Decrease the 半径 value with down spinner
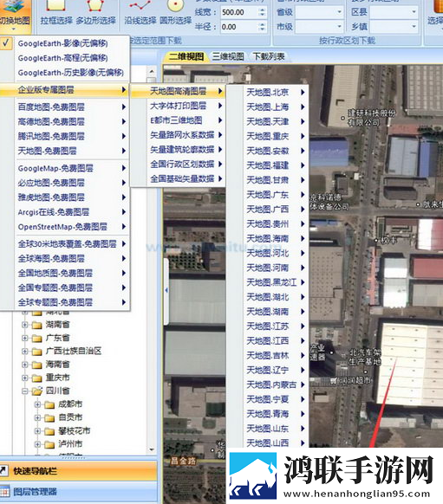Image resolution: width=443 pixels, height=504 pixels. (262, 29)
